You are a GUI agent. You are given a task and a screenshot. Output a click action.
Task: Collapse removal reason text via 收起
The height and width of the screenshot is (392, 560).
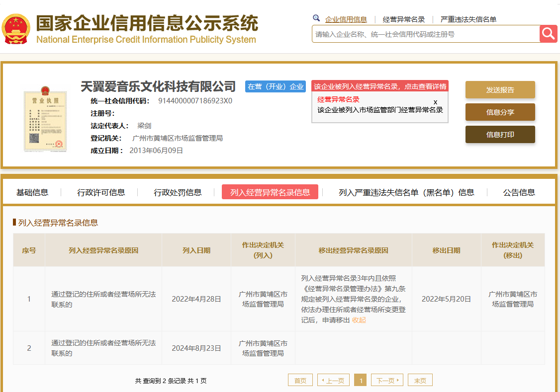[x=359, y=320]
